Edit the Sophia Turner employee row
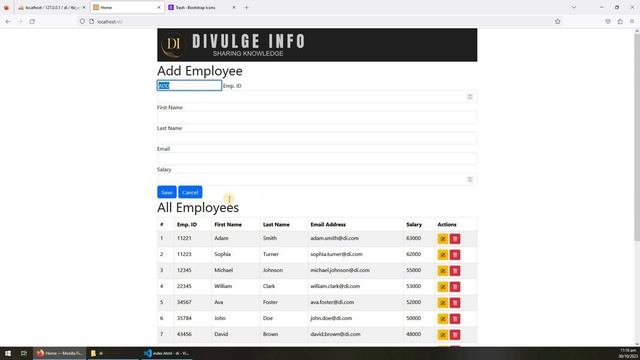The image size is (640, 360). pos(442,255)
